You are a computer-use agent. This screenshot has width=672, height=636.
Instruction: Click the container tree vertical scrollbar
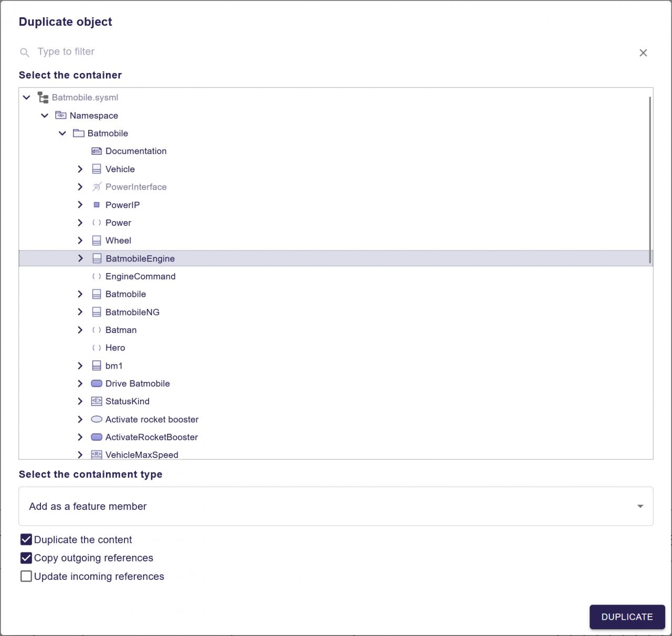(650, 180)
